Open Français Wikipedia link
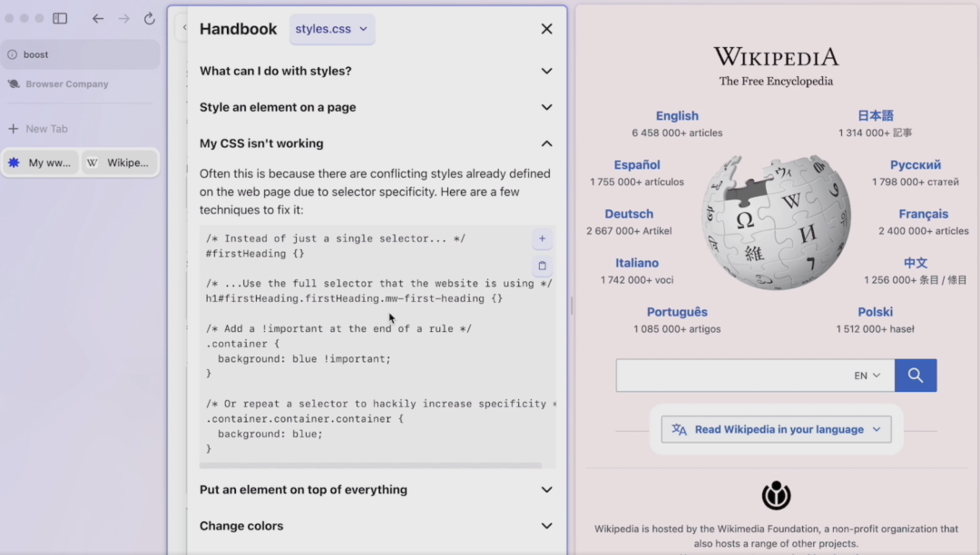The width and height of the screenshot is (980, 555). point(923,214)
